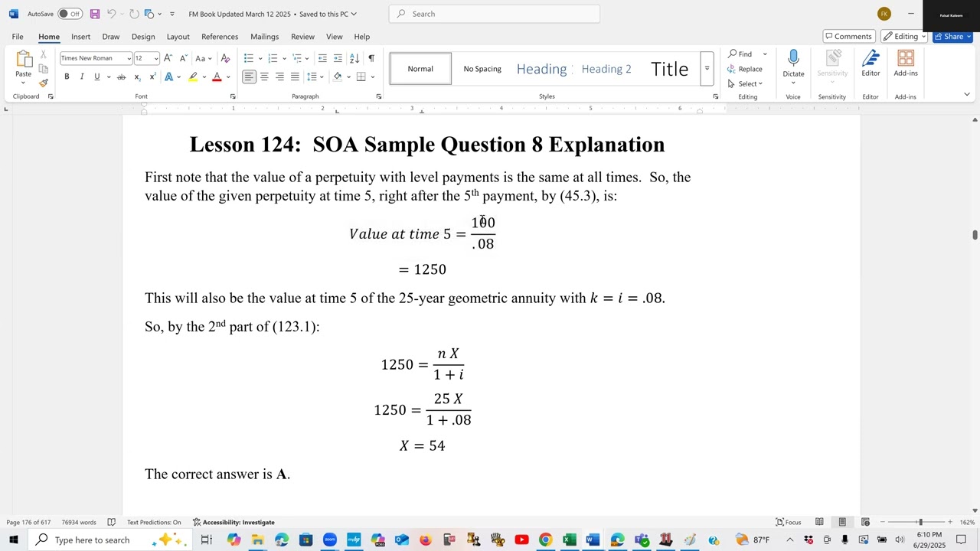The image size is (980, 551).
Task: Open the File tab
Action: pyautogui.click(x=18, y=37)
